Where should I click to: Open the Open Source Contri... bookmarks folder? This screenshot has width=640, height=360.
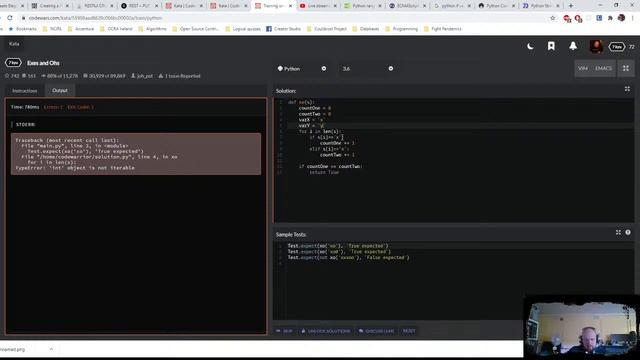coord(196,29)
